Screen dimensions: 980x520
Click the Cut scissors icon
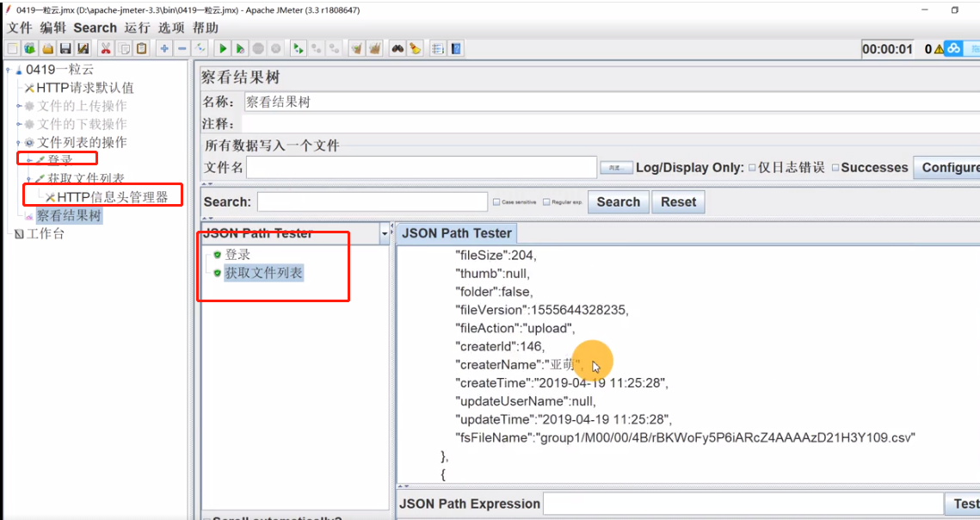click(x=106, y=48)
